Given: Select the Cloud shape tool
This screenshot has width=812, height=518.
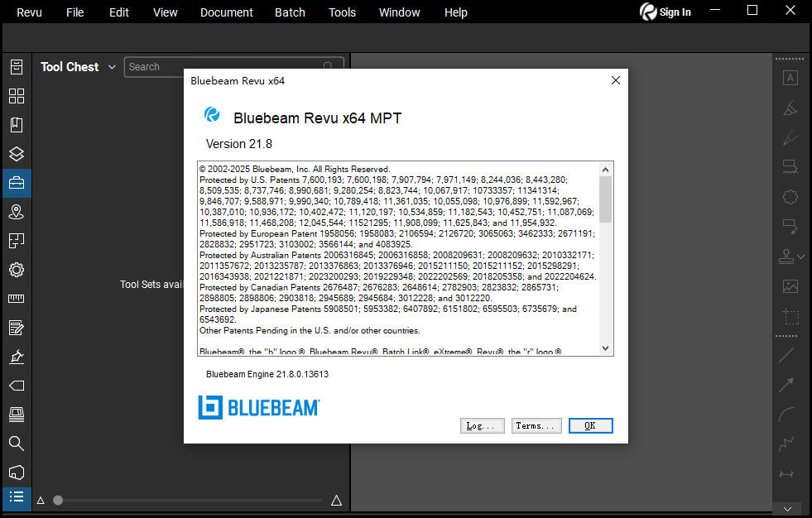Looking at the screenshot, I should tap(790, 197).
